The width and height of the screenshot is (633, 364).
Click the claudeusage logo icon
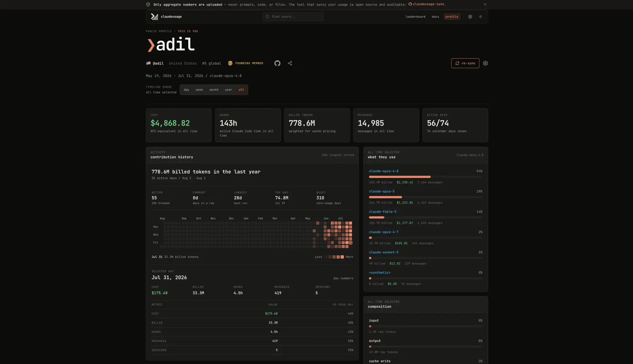154,17
